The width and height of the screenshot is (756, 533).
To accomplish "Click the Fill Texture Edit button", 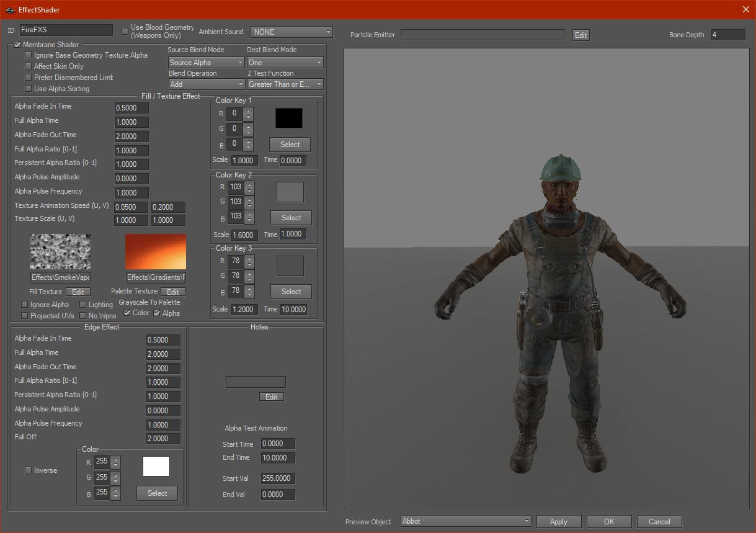I will [x=78, y=292].
